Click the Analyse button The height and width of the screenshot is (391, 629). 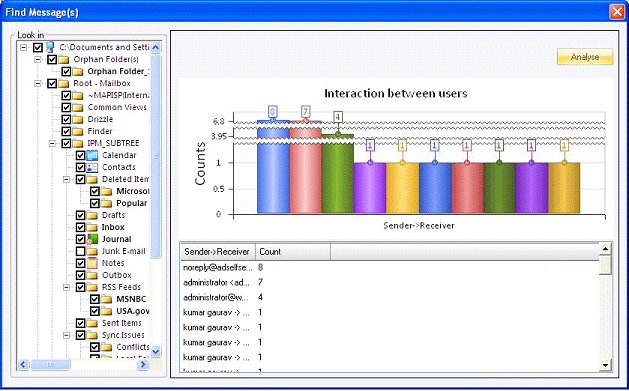585,57
